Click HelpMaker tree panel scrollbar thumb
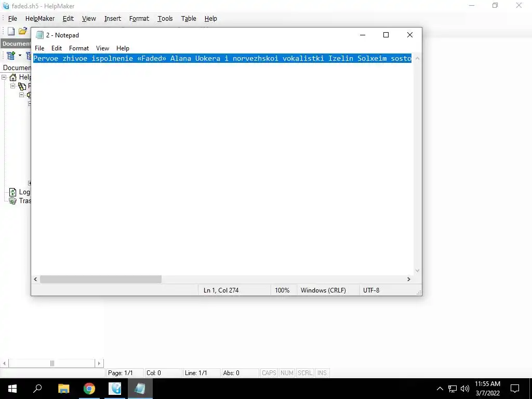Image resolution: width=532 pixels, height=399 pixels. [52, 363]
